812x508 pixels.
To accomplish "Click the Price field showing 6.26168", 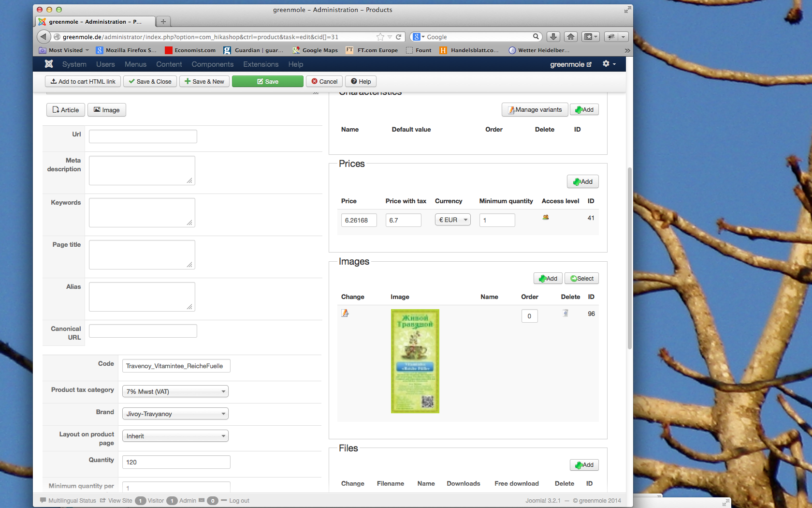I will coord(359,220).
